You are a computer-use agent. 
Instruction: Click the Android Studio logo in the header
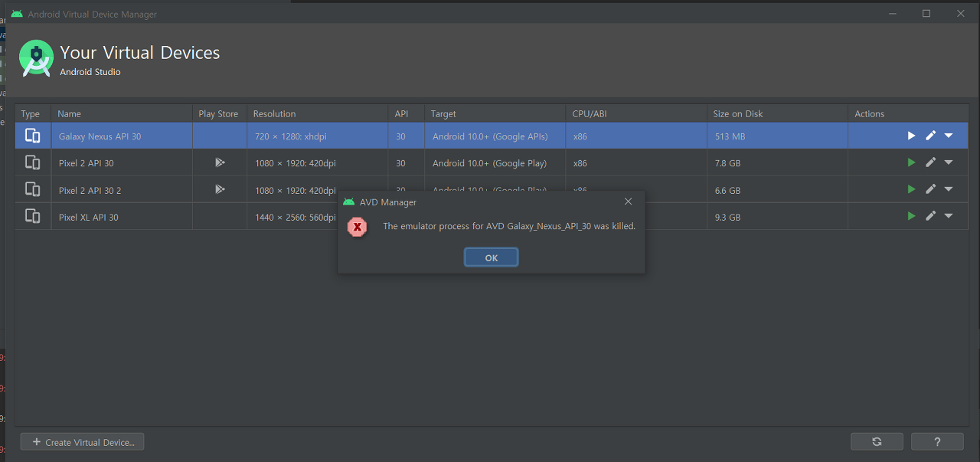click(36, 58)
